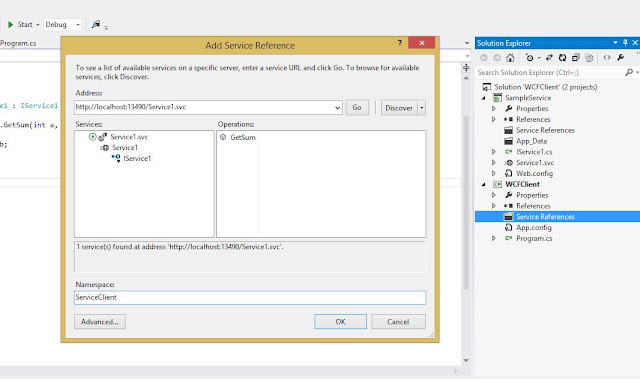Select the Service1.svc radio node

(x=93, y=137)
